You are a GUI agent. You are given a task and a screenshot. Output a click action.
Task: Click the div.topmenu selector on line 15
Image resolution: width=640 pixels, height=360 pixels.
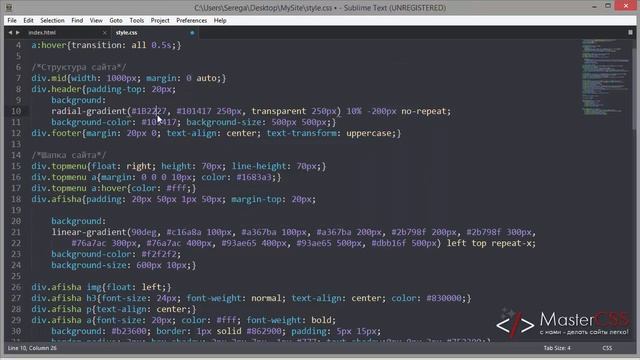[59, 166]
